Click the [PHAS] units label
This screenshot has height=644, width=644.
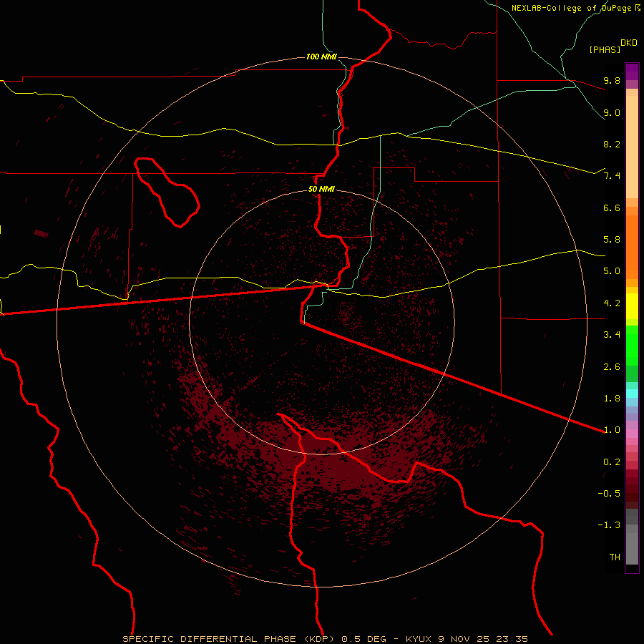point(605,49)
